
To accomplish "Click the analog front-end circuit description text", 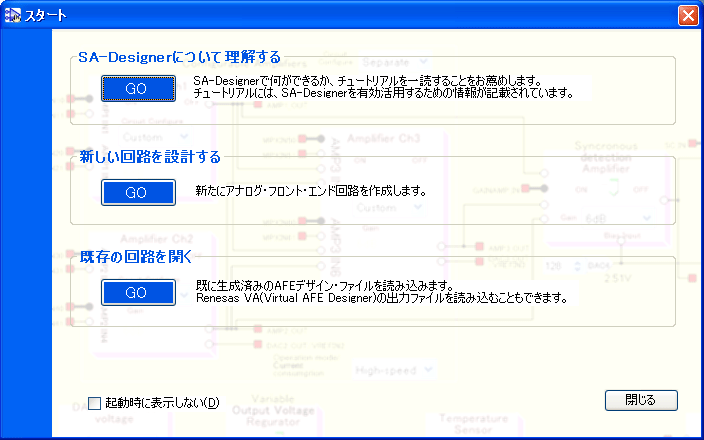I will click(311, 190).
